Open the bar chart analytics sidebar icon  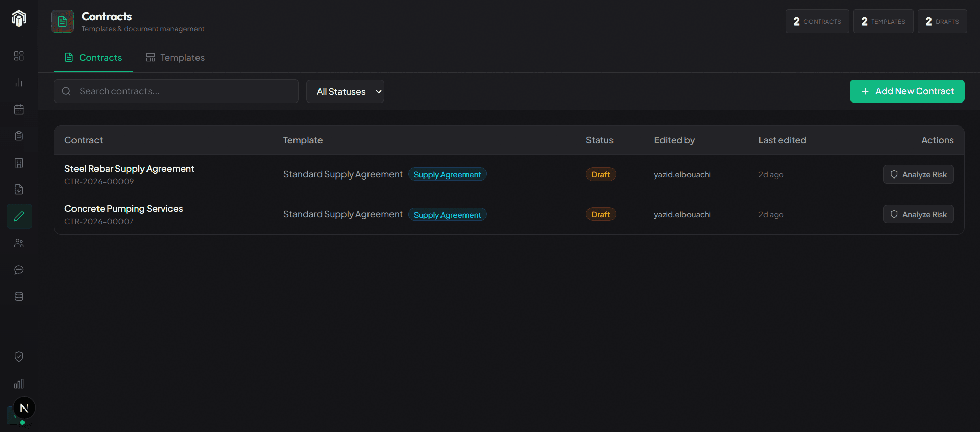click(19, 82)
